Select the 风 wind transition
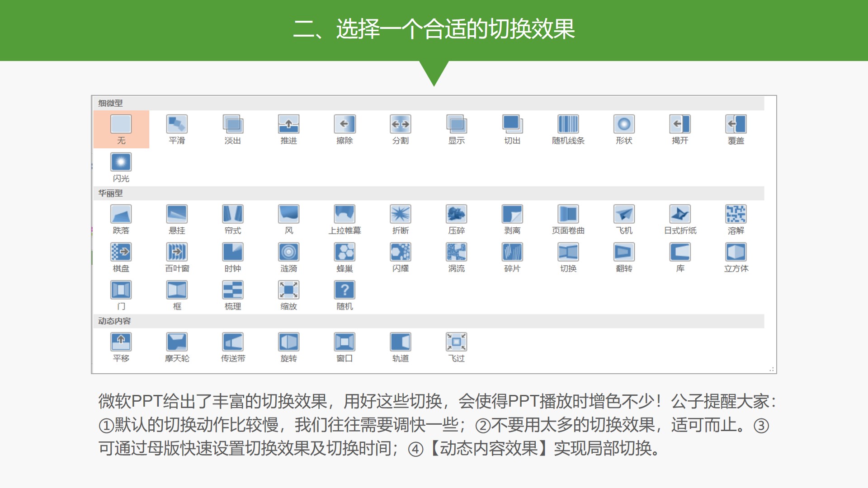Image resolution: width=868 pixels, height=488 pixels. pos(288,219)
